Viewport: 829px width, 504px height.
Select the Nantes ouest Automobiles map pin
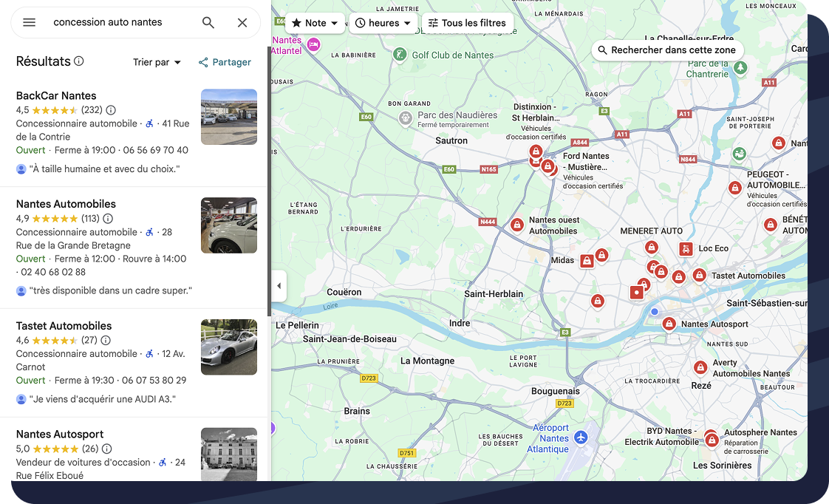click(517, 225)
